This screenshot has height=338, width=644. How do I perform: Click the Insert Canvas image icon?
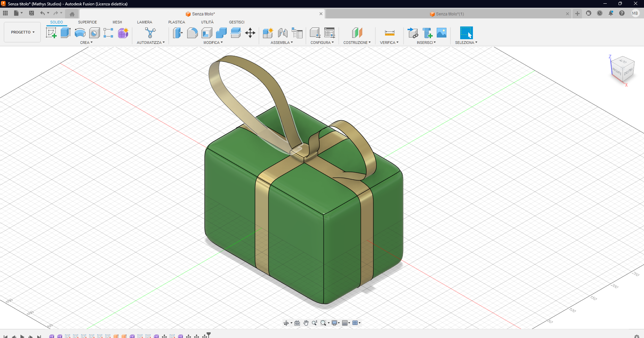pos(442,33)
